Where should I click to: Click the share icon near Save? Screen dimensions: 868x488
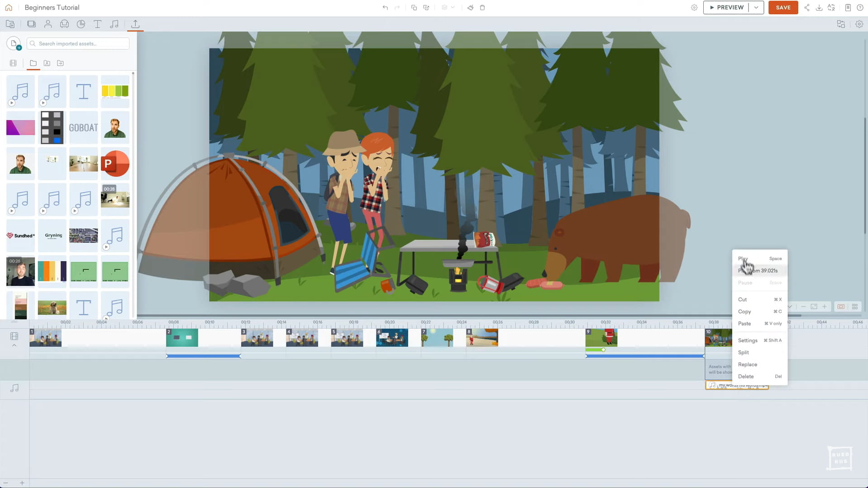(x=807, y=7)
